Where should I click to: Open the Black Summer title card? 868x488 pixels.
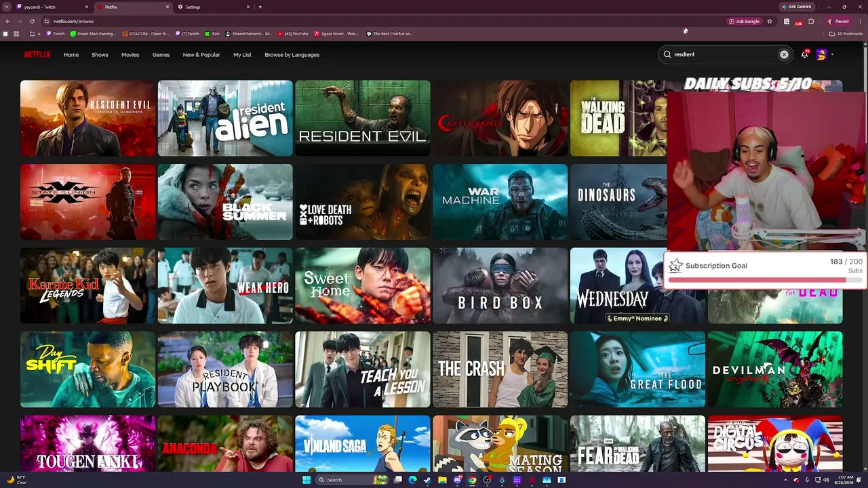point(225,202)
